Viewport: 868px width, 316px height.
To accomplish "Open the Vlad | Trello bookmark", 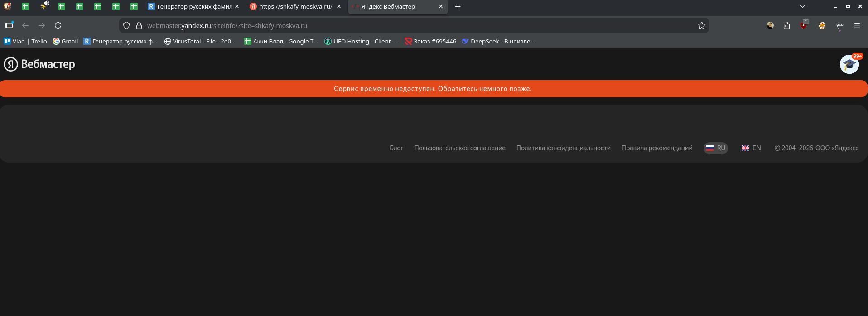I will pyautogui.click(x=25, y=41).
